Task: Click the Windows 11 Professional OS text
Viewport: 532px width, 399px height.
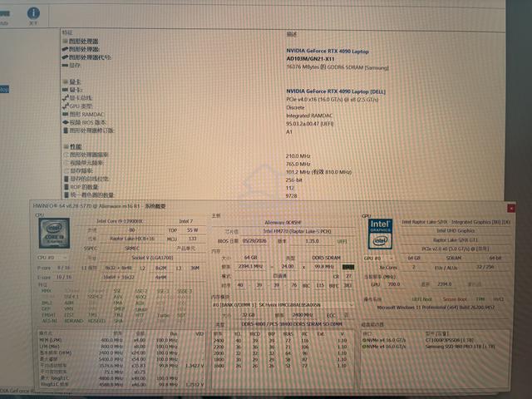Action: (x=436, y=308)
